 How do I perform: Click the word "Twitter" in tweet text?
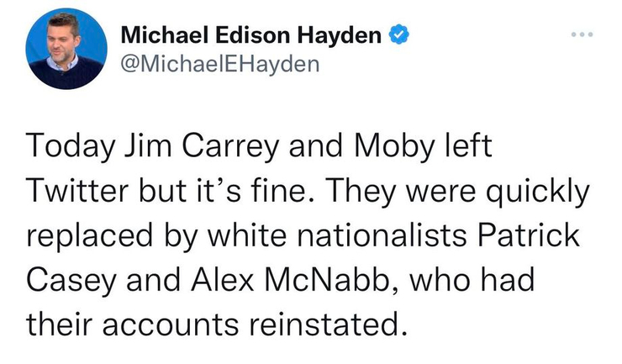point(77,191)
